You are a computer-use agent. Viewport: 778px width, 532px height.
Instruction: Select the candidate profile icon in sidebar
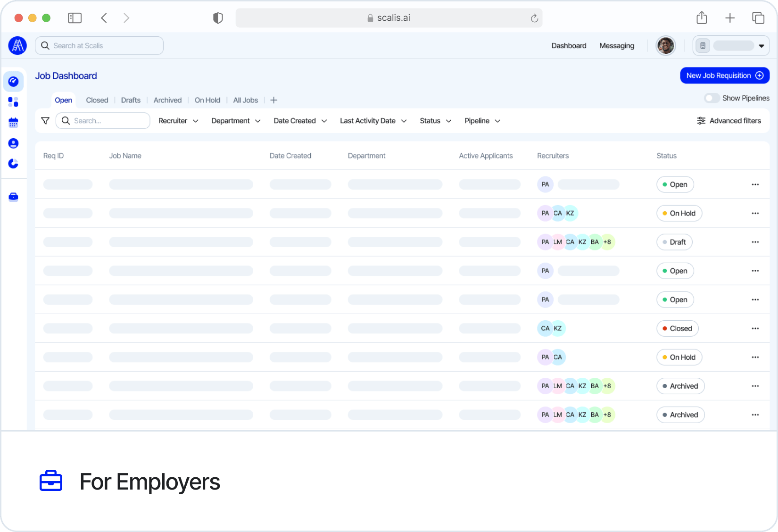point(13,143)
